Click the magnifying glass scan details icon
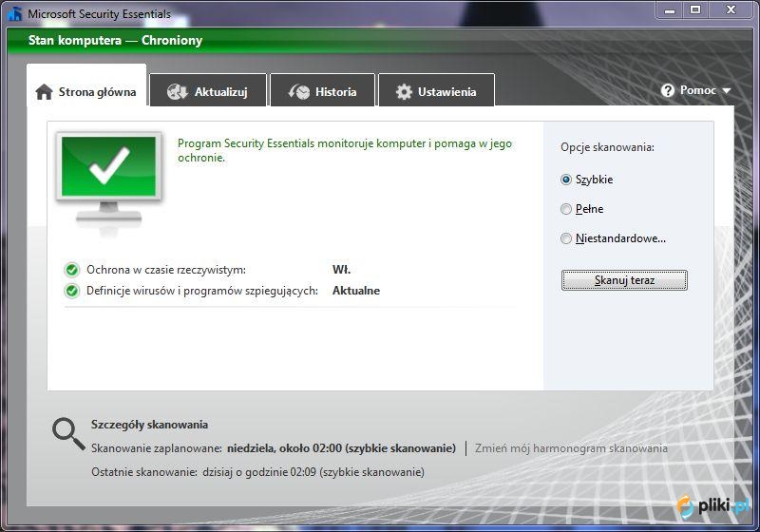 coord(68,434)
